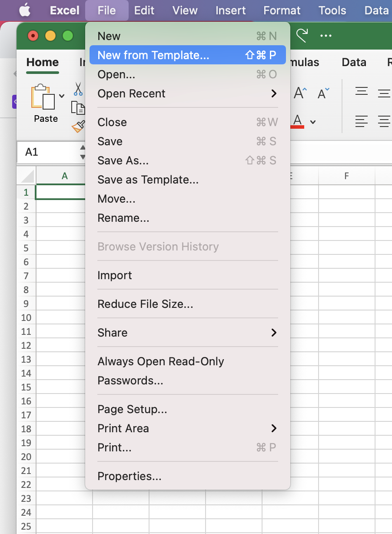Screen dimensions: 392x534
Task: Choose Passwords... in the File menu
Action: tap(188, 380)
